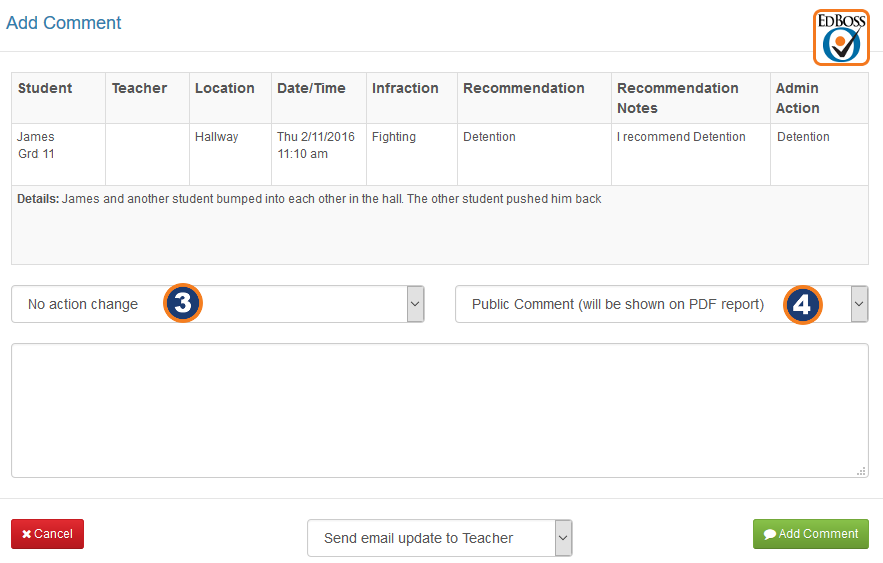Click the Infraction column header

click(x=405, y=88)
